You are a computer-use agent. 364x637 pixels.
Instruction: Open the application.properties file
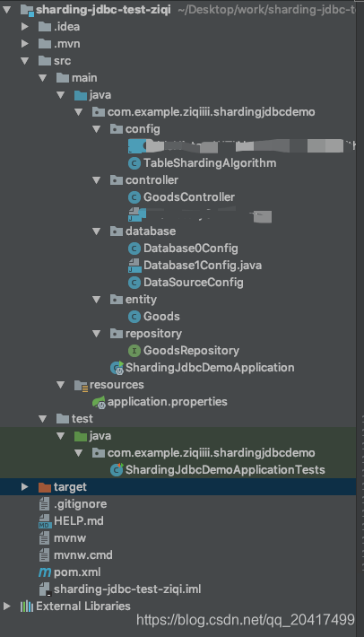(167, 402)
